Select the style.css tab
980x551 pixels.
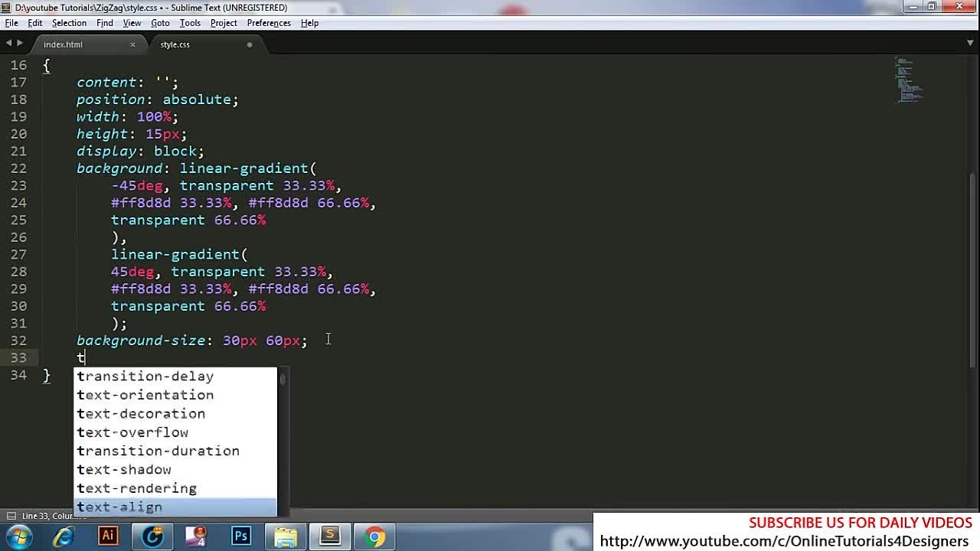pos(175,44)
